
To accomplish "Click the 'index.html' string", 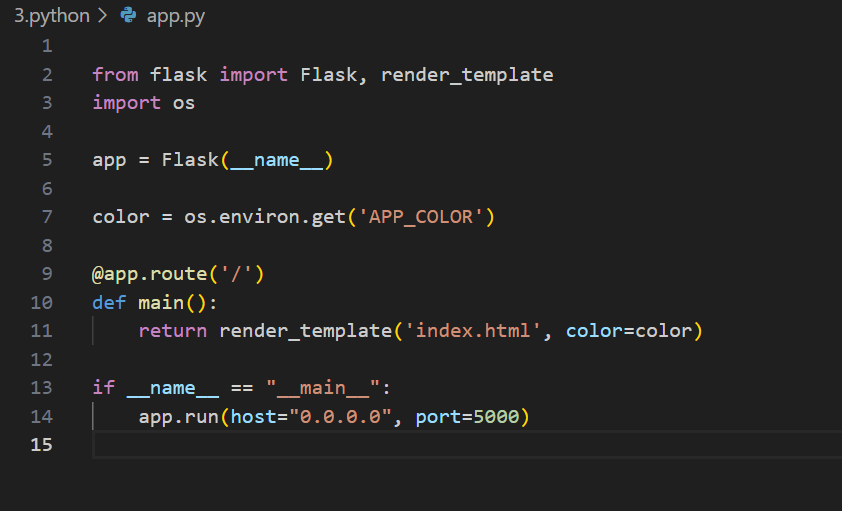I will click(473, 331).
